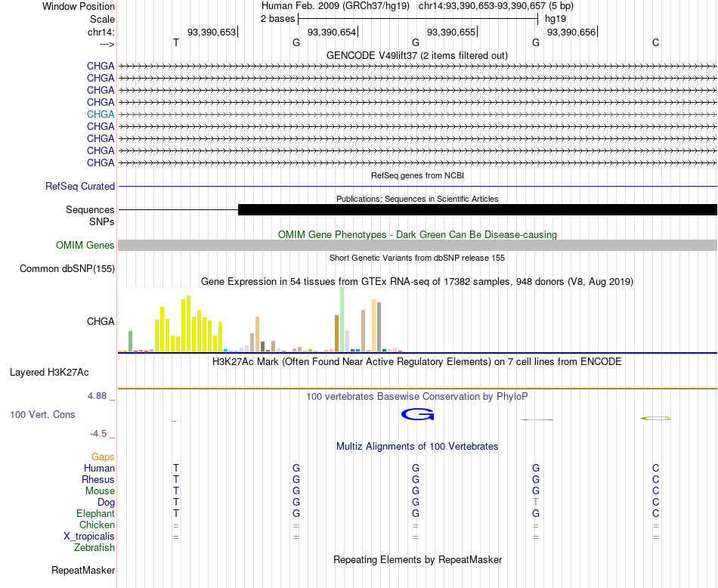This screenshot has height=588, width=718.
Task: Click the C base in reference sequence row
Action: pyautogui.click(x=656, y=42)
